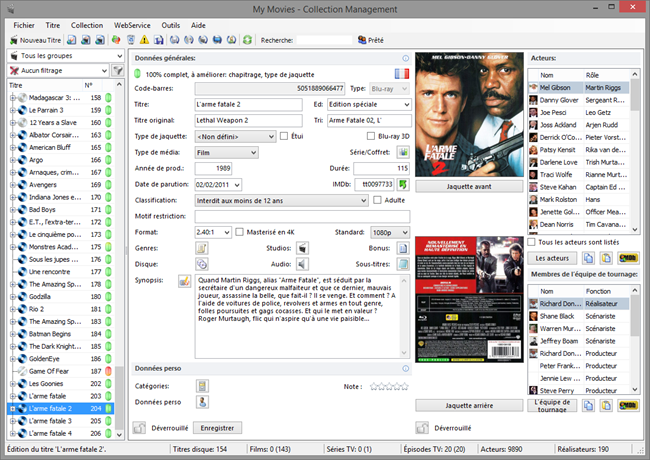This screenshot has height=460, width=650.
Task: Open the Aucun filtrage dropdown
Action: coord(58,70)
